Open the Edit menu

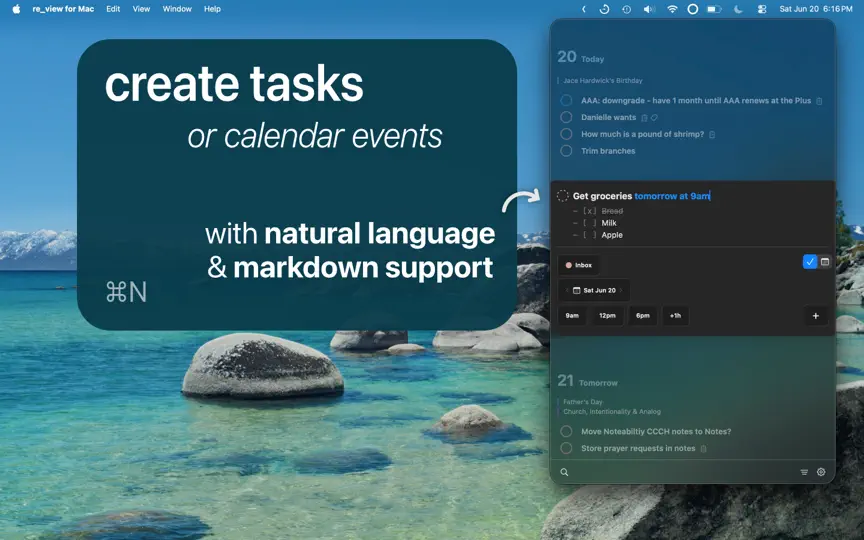point(113,9)
